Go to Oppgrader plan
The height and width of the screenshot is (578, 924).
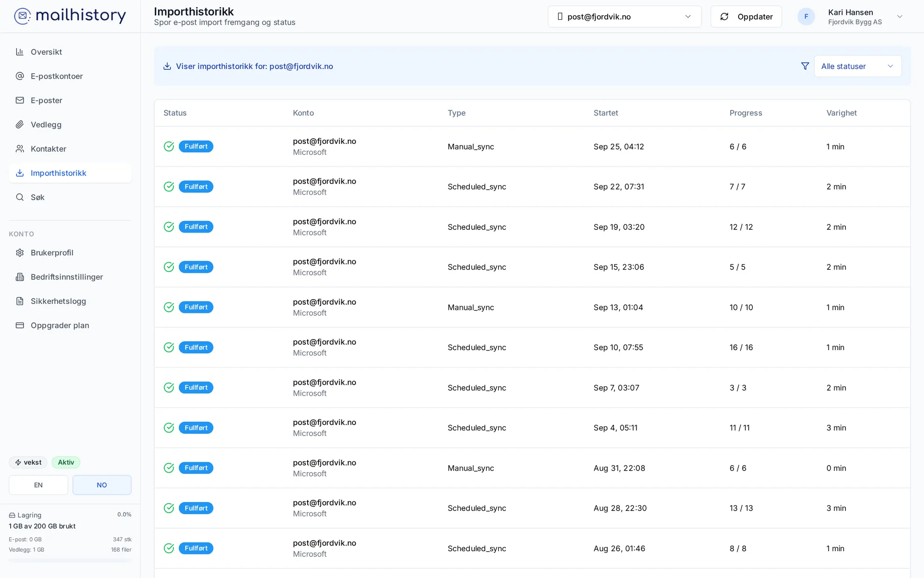coord(70,325)
